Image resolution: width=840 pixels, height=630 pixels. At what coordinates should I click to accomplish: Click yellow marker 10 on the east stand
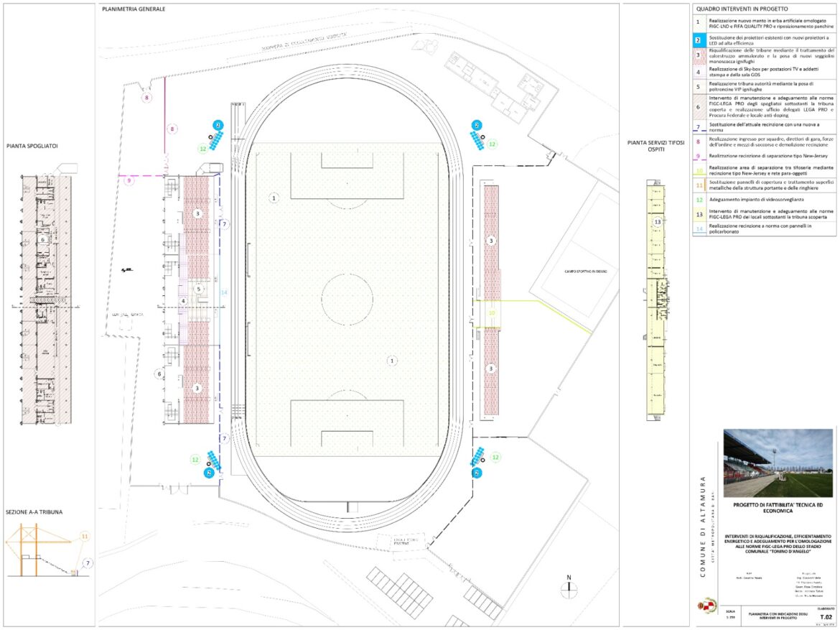(x=492, y=313)
